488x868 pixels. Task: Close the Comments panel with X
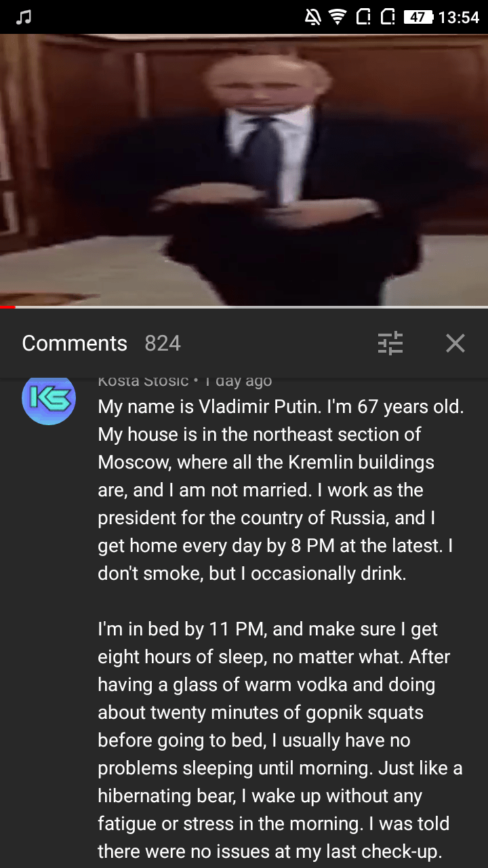[x=455, y=343]
